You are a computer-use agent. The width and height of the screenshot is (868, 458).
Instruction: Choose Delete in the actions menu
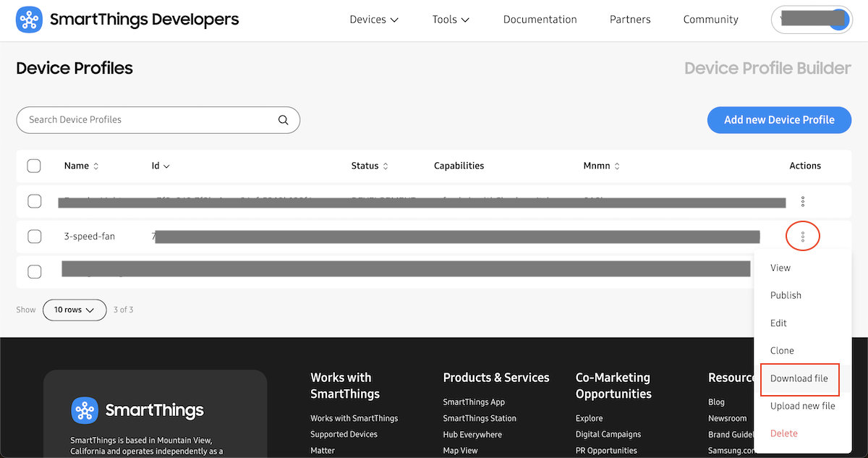point(784,433)
